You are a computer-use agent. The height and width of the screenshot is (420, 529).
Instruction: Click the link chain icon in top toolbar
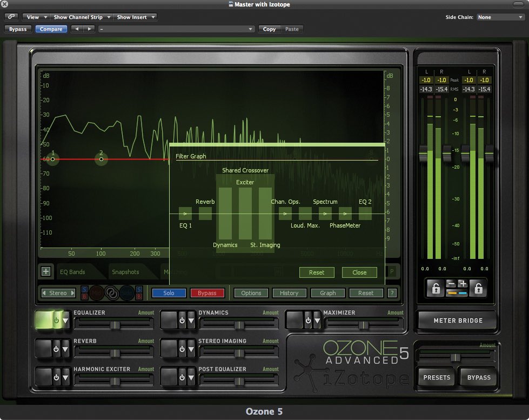[x=11, y=17]
